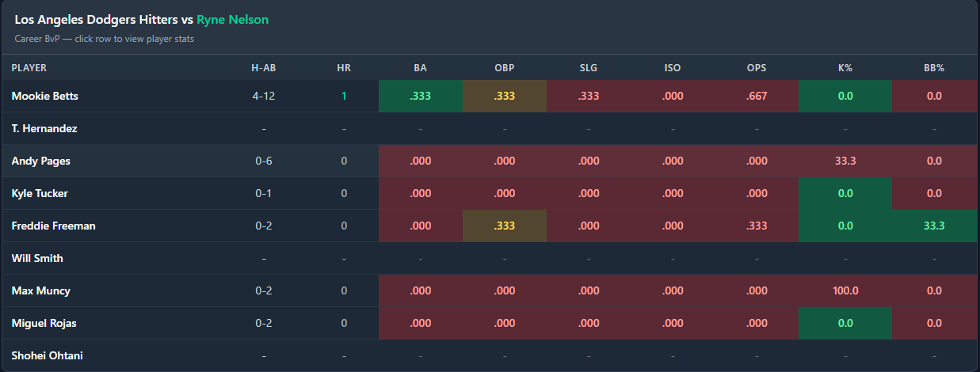View Andy Pages player stats
Viewport: 980px width, 372px height.
click(x=41, y=161)
